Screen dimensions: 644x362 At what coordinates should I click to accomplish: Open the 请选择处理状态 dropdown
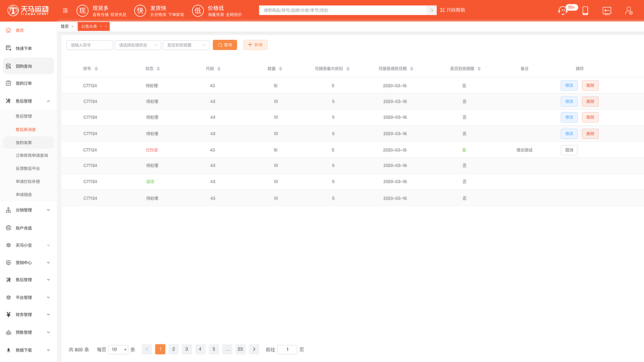click(x=137, y=45)
